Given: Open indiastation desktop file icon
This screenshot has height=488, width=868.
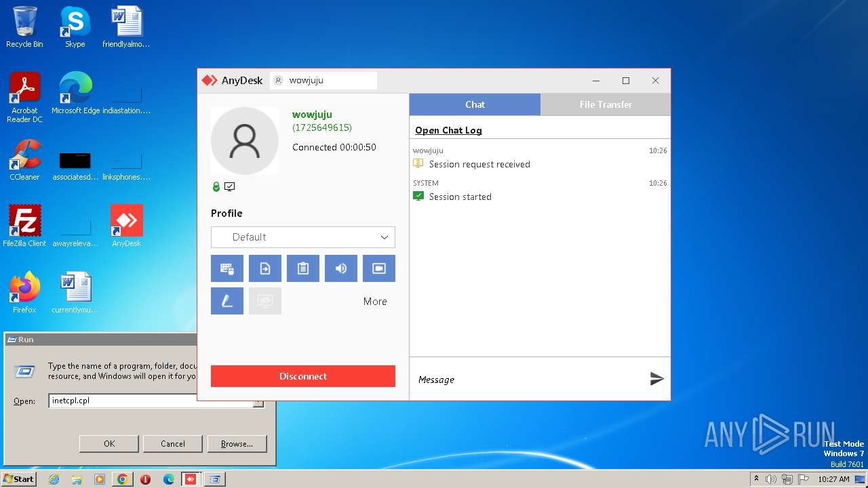Looking at the screenshot, I should click(x=126, y=94).
